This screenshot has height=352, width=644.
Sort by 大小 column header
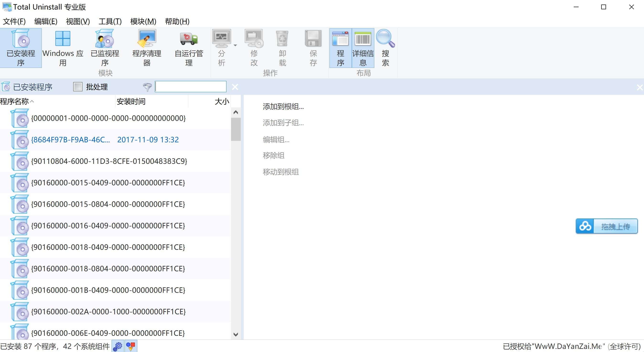209,101
